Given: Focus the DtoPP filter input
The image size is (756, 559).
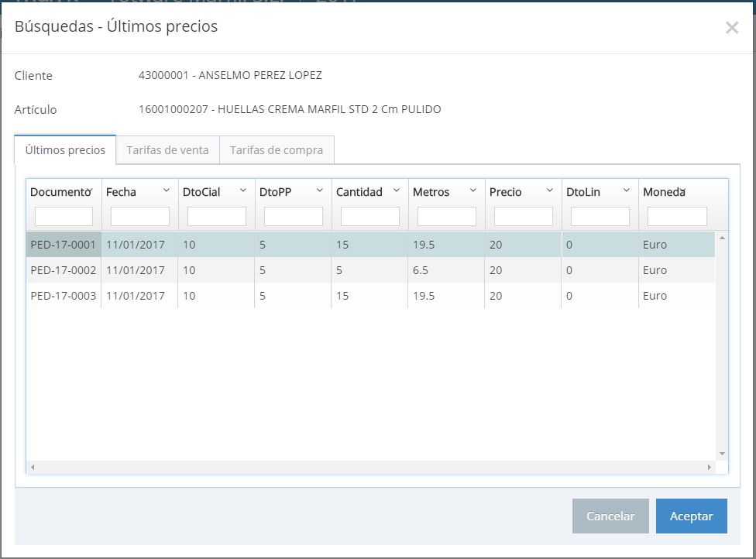Looking at the screenshot, I should 293,216.
